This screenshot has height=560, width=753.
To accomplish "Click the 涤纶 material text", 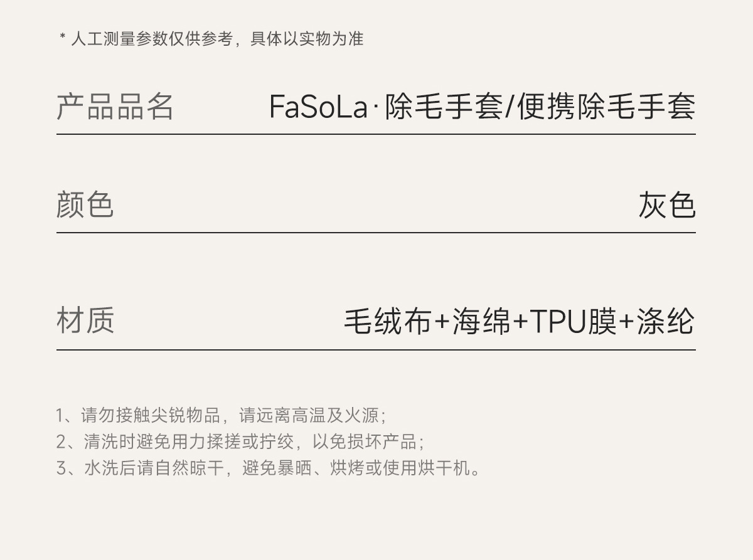I will pyautogui.click(x=665, y=321).
